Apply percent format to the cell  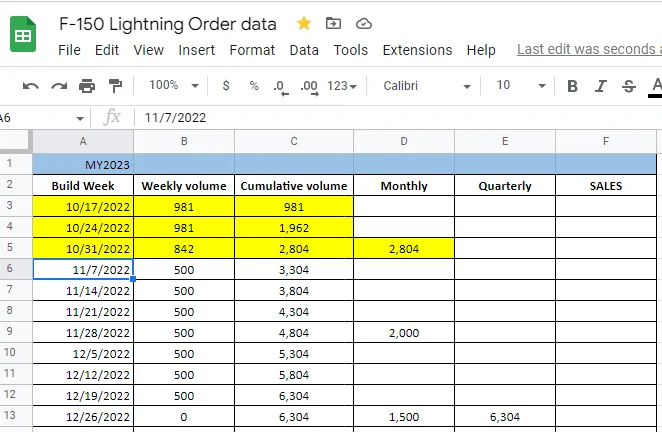[x=253, y=86]
